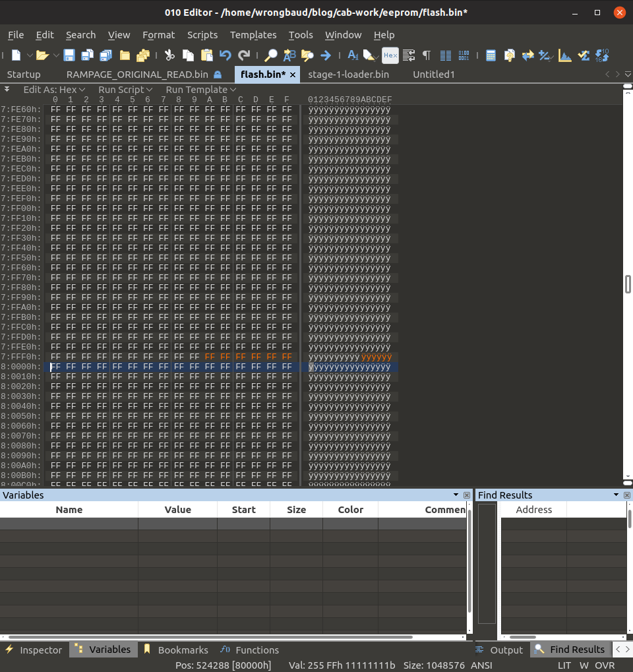Switch to the stage-1-loader.bin tab
The height and width of the screenshot is (672, 633).
[x=348, y=75]
